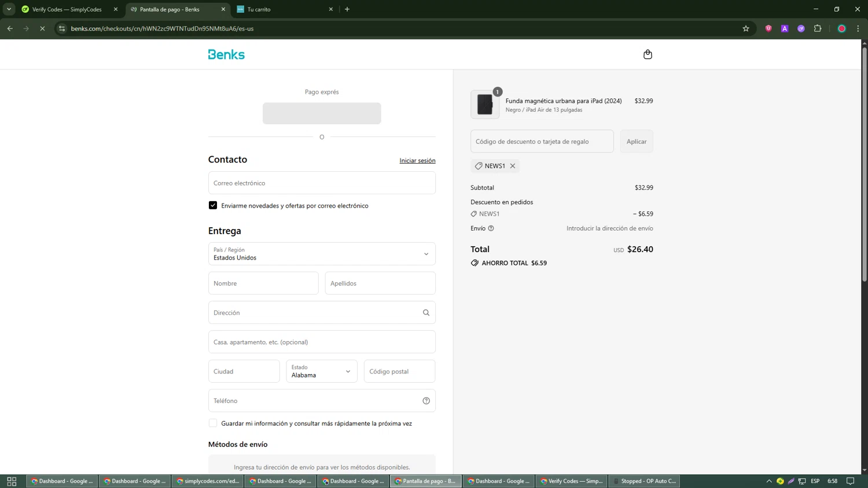Screen dimensions: 868x488
Task: Close the Tu carrito tab
Action: pyautogui.click(x=331, y=9)
